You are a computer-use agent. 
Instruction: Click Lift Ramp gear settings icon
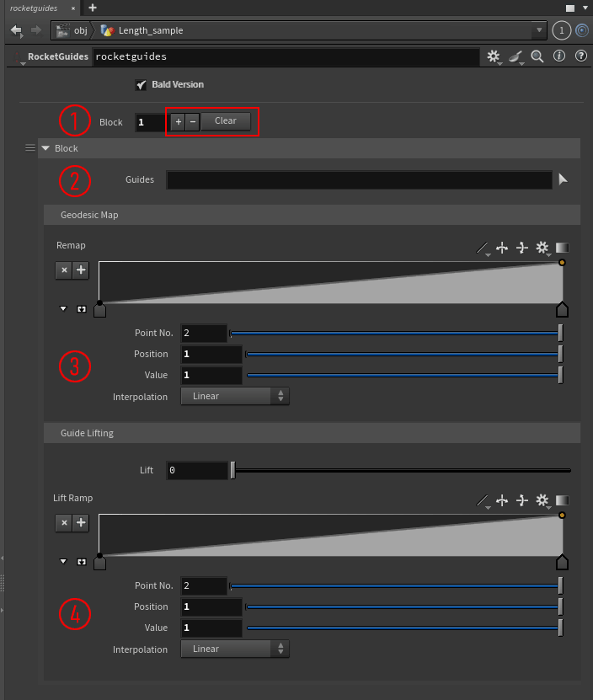(x=542, y=500)
